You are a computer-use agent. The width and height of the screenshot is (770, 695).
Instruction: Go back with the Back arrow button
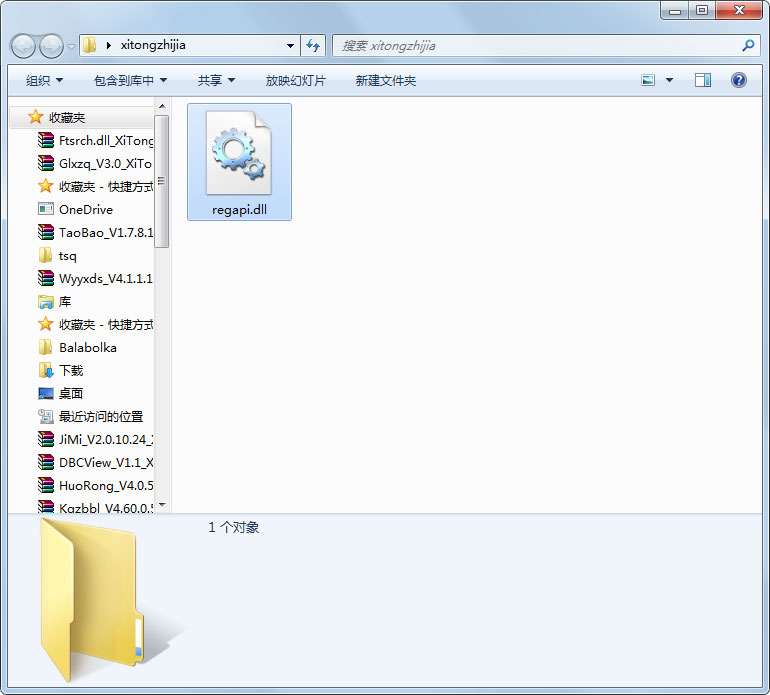coord(23,47)
